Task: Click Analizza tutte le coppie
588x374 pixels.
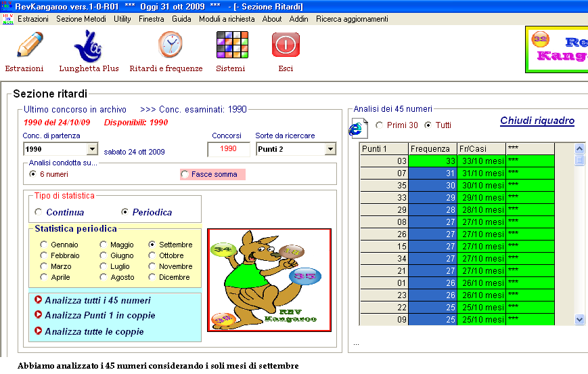Action: pos(94,331)
